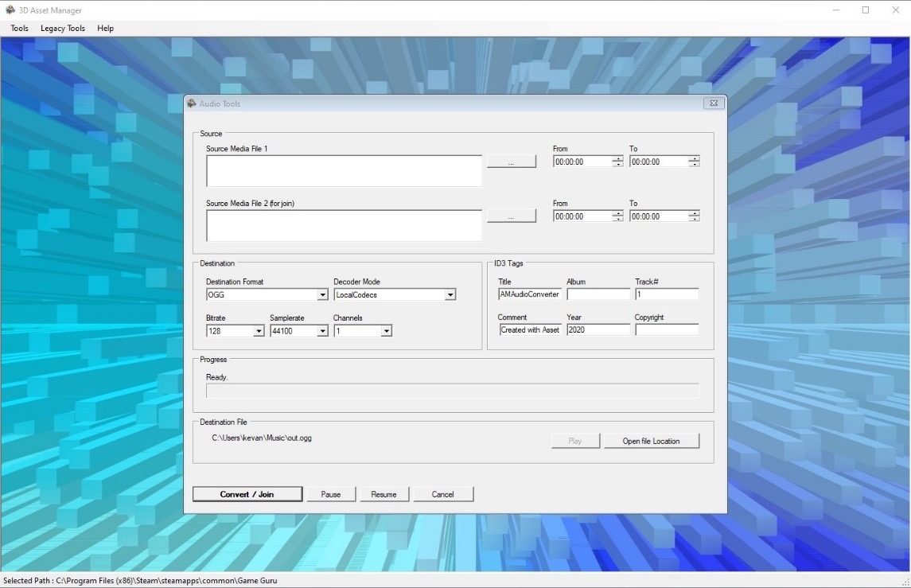This screenshot has height=588, width=911.
Task: Close the Audio Tools dialog
Action: pyautogui.click(x=713, y=103)
